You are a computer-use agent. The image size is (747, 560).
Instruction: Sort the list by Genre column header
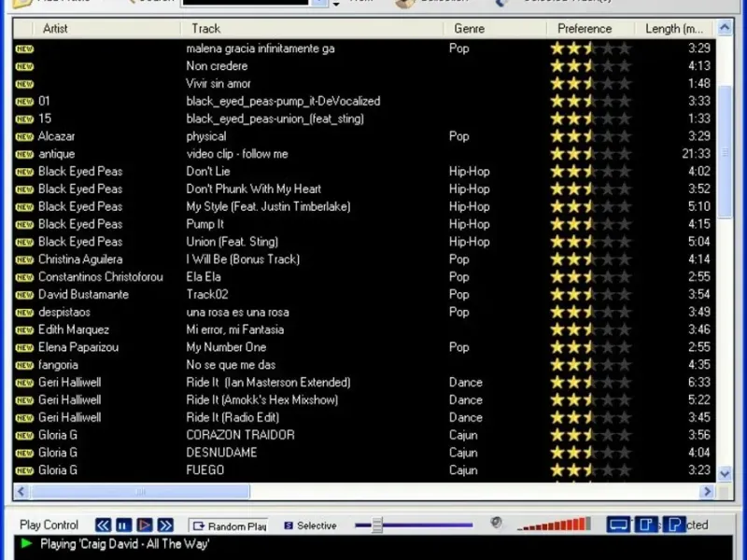[x=469, y=28]
